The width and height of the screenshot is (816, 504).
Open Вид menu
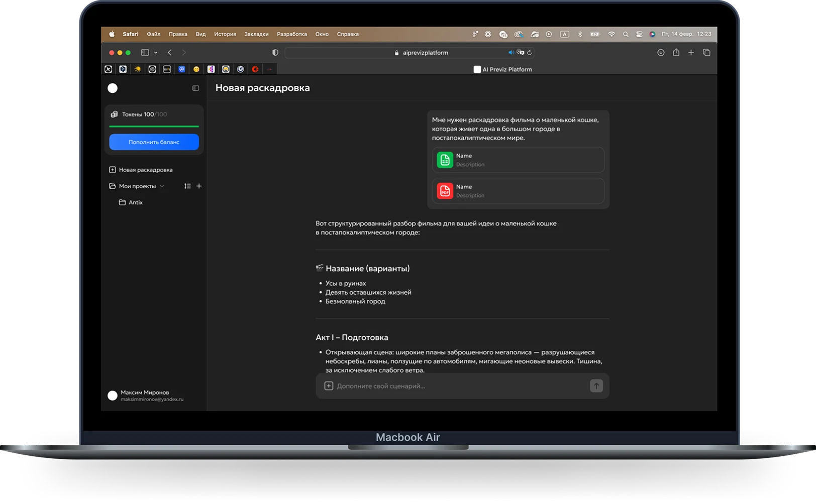click(200, 34)
